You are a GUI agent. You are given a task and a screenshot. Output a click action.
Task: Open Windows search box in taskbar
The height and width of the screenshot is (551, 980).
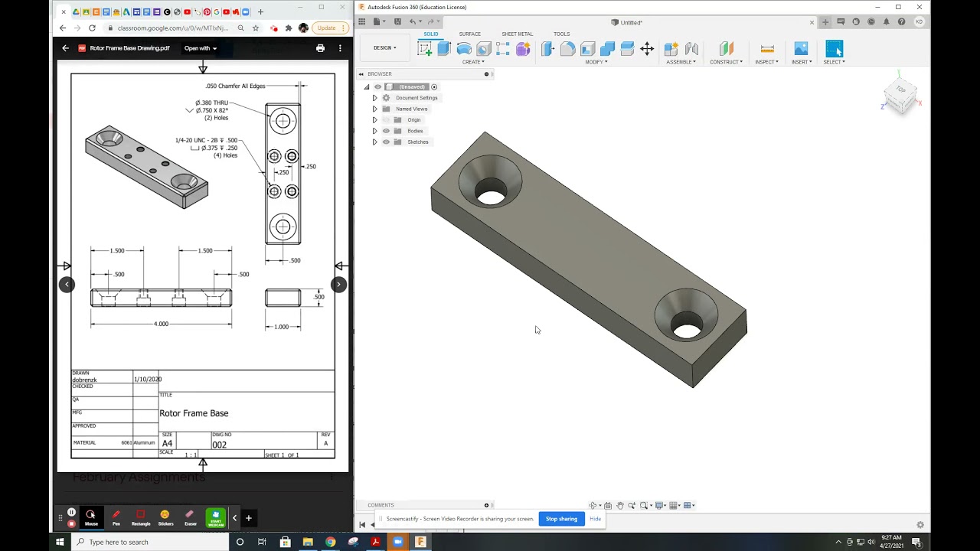coord(151,542)
